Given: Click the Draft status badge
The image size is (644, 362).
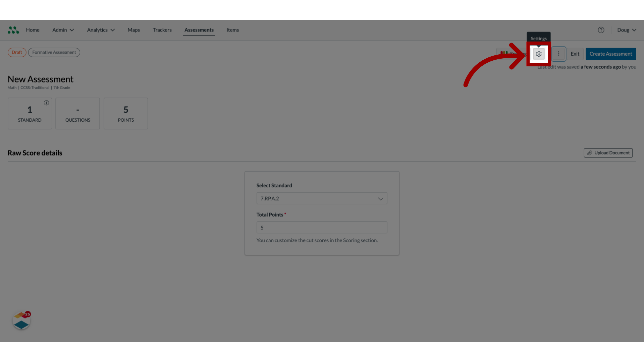Looking at the screenshot, I should tap(16, 52).
